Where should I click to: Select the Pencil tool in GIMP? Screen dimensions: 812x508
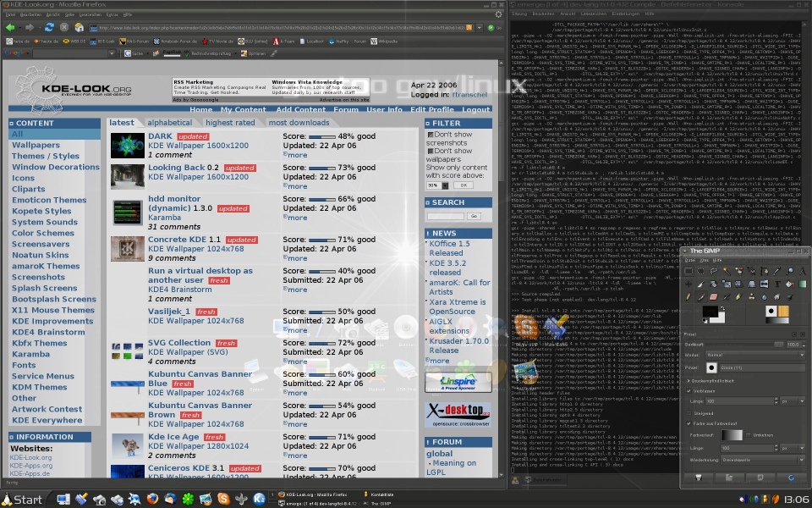click(689, 297)
